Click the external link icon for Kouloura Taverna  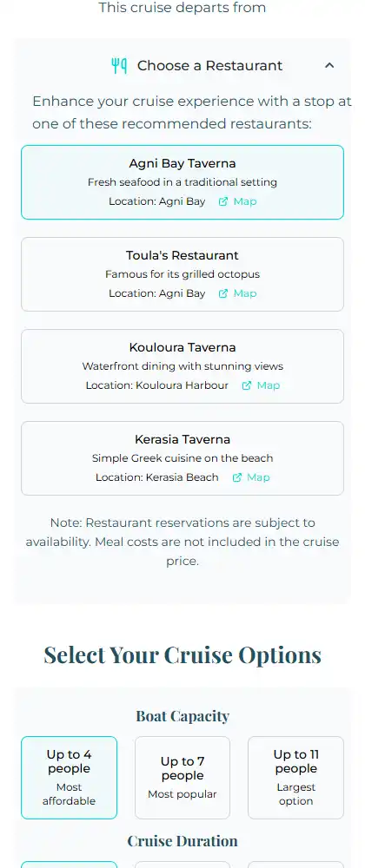[247, 385]
